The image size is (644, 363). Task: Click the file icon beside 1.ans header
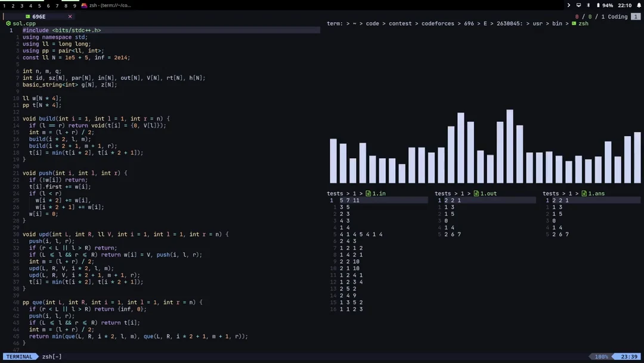pos(585,193)
